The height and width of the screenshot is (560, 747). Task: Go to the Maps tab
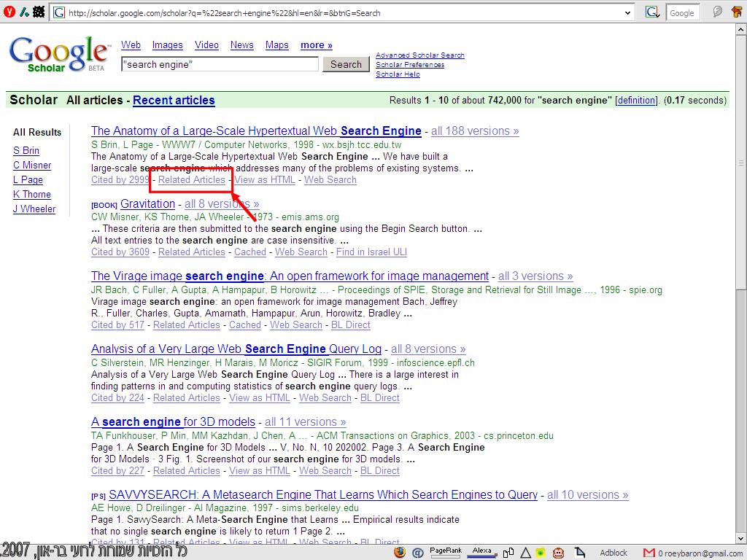[x=276, y=44]
